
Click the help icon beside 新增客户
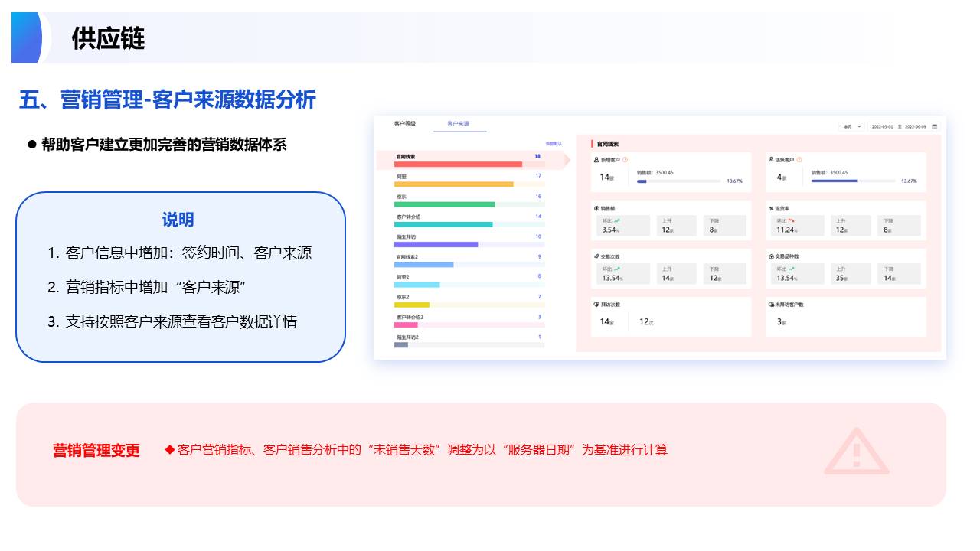(x=626, y=160)
